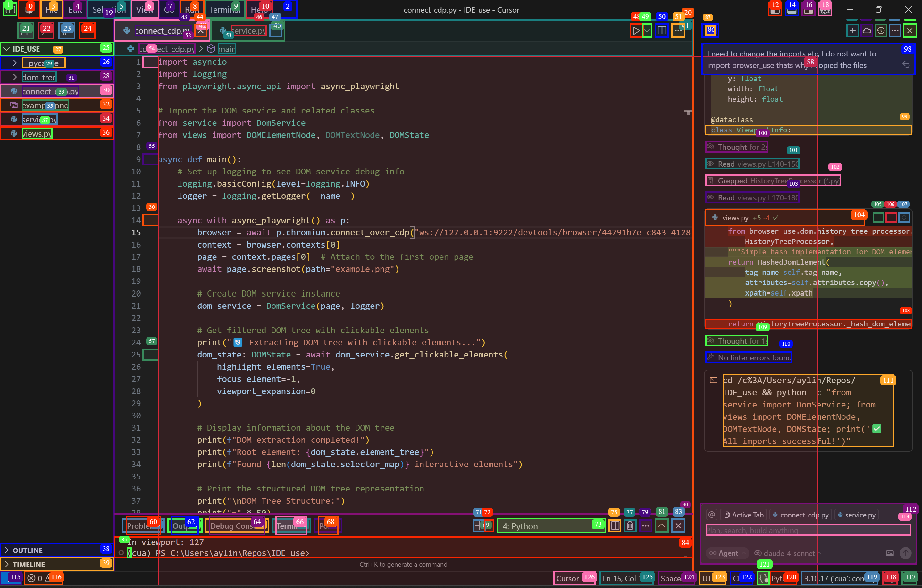Click errors and warnings status bar icon
This screenshot has width=922, height=588.
coord(43,578)
